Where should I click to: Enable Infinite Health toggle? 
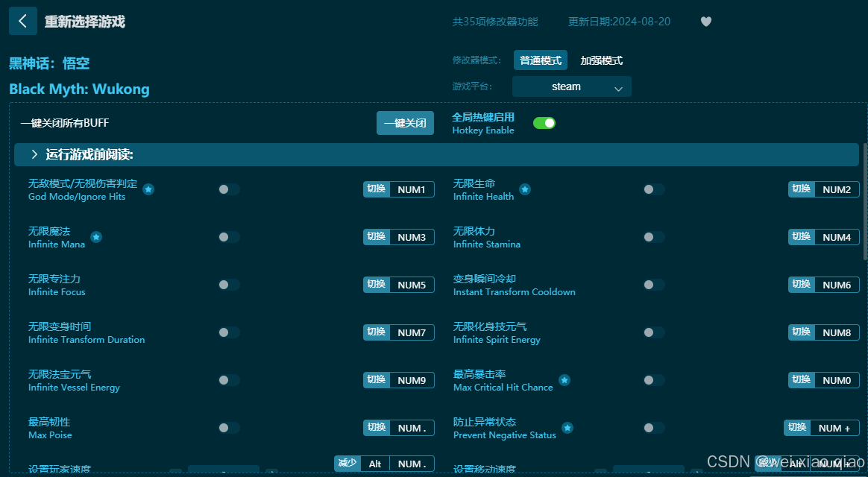pos(654,189)
